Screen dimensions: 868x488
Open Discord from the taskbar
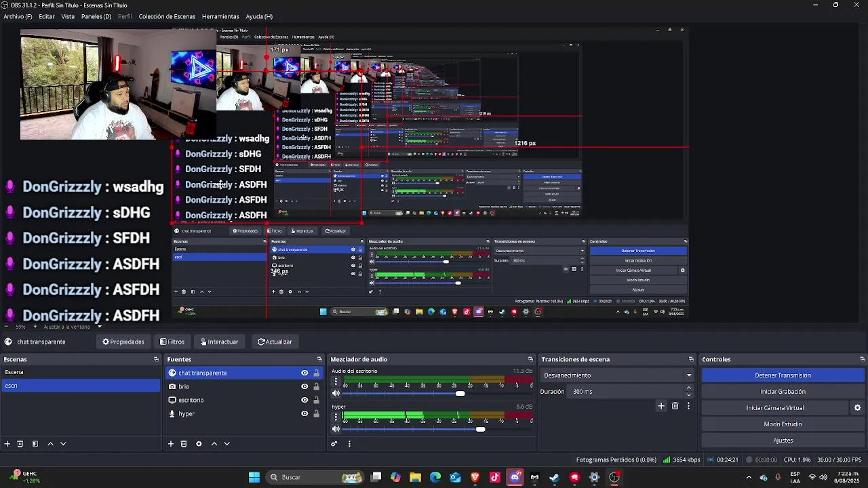click(x=515, y=477)
